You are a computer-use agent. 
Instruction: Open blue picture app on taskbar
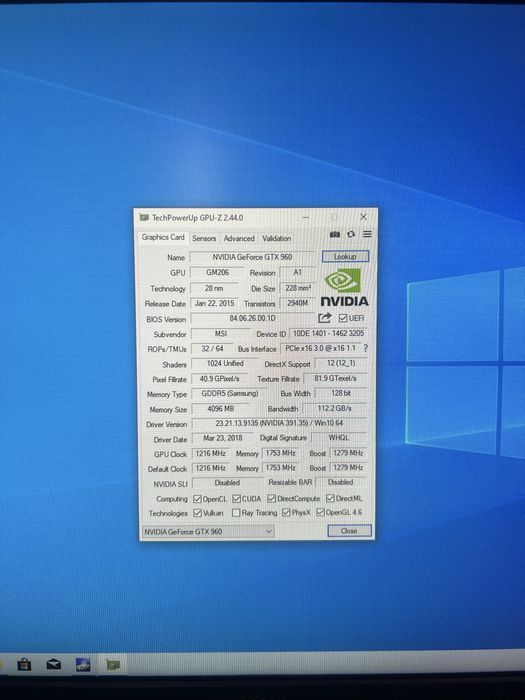[x=83, y=665]
